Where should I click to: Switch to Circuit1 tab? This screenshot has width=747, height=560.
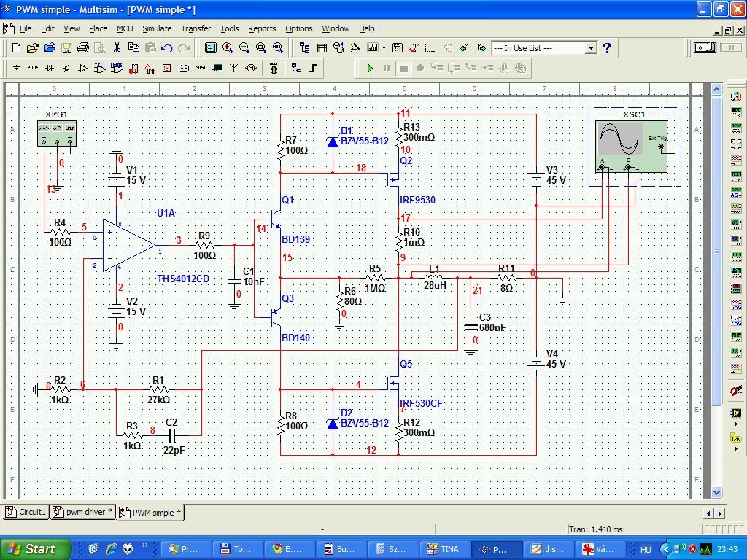click(26, 512)
